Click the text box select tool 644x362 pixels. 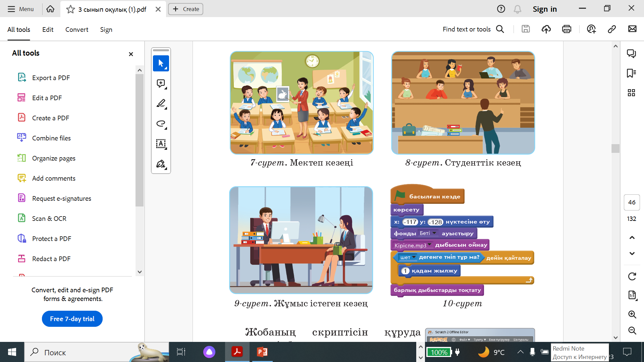tap(161, 144)
